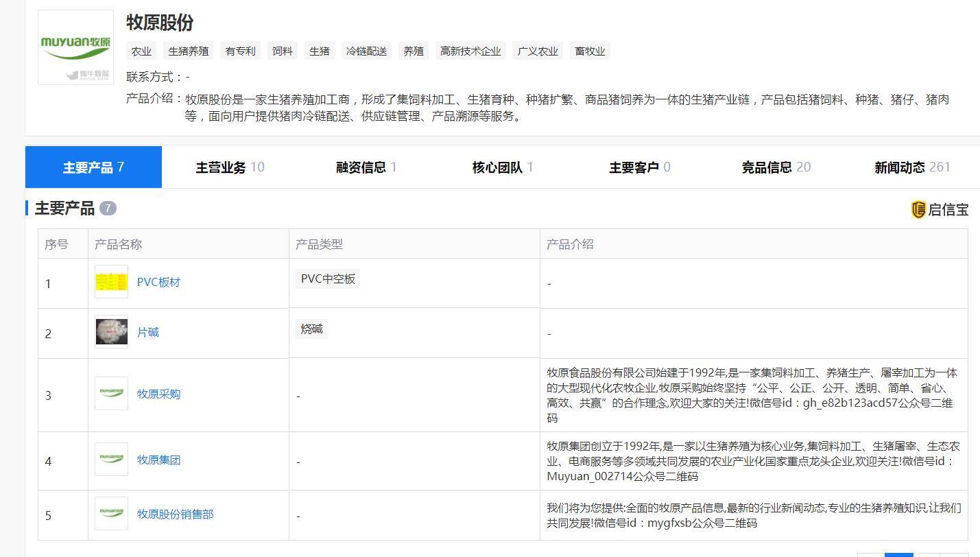The width and height of the screenshot is (980, 557).
Task: Click the muyuan牧原 company logo
Action: [x=75, y=47]
